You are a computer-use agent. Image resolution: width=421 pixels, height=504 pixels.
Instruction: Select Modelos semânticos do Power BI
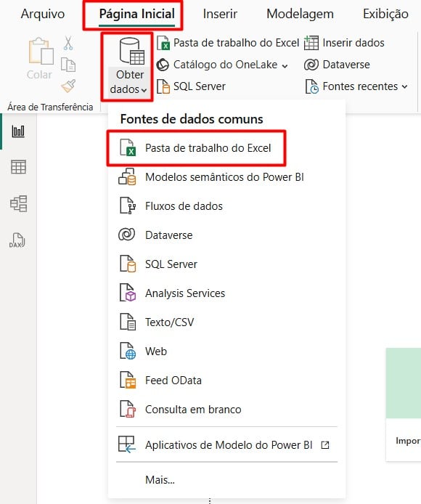click(226, 177)
